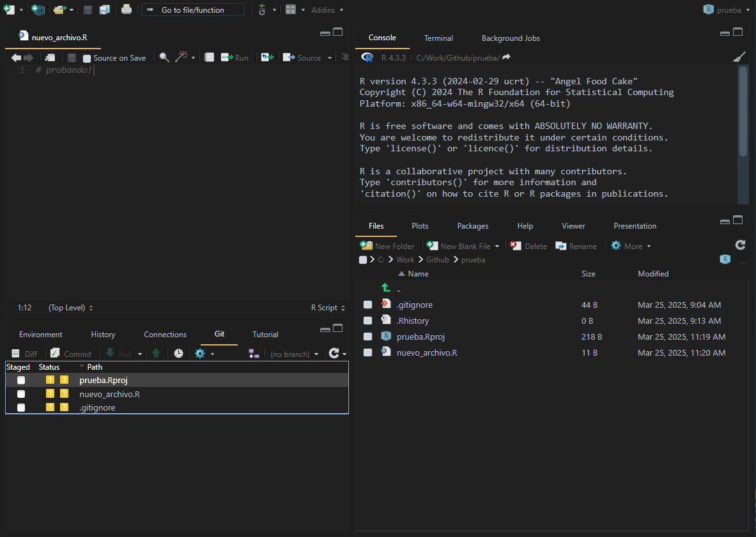Click the console vertical scrollbar
Viewport: 756px width, 537px height.
(743, 111)
